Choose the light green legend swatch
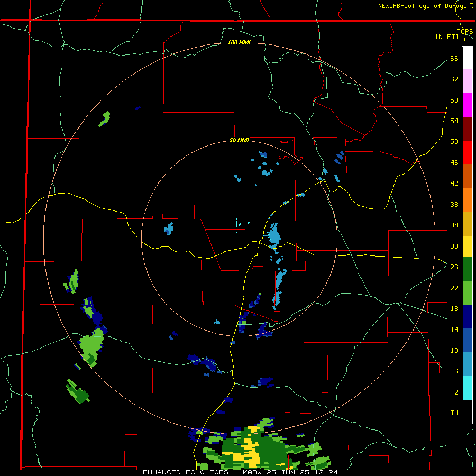476x476 pixels. 467,293
